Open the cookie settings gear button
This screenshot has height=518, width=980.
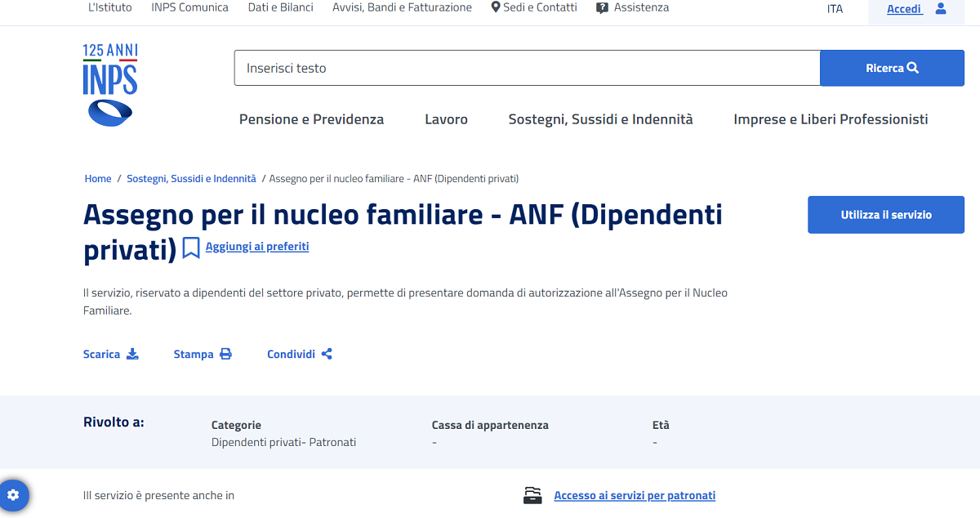13,495
